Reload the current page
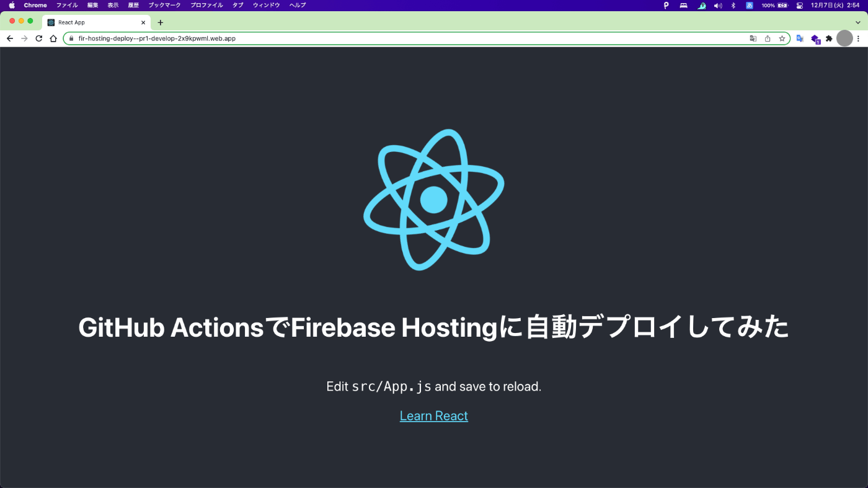 click(x=38, y=38)
